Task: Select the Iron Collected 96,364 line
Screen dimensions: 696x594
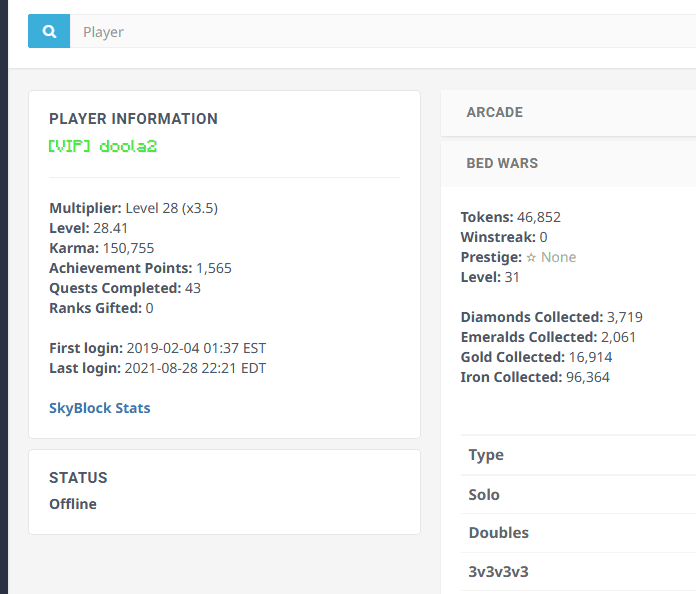Action: pos(535,377)
